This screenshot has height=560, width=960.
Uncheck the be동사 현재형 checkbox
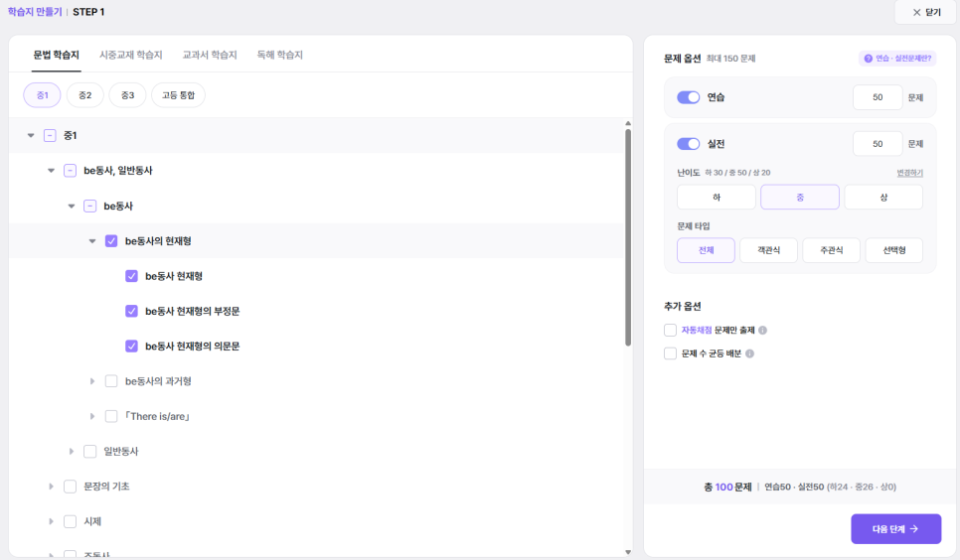(131, 276)
